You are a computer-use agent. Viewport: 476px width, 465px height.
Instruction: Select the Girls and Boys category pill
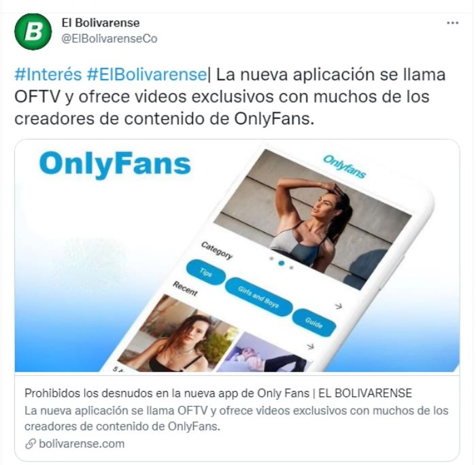pyautogui.click(x=258, y=296)
